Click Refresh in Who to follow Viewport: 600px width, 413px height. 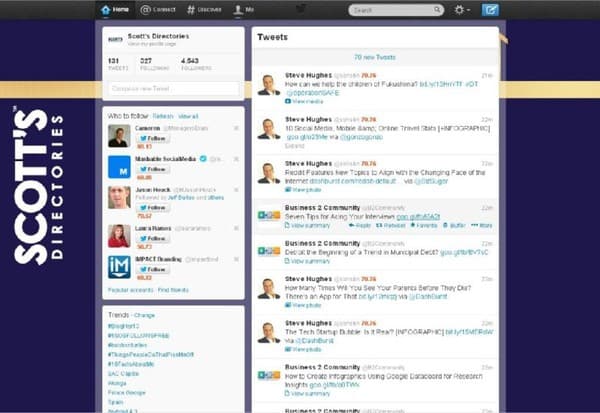pos(163,116)
